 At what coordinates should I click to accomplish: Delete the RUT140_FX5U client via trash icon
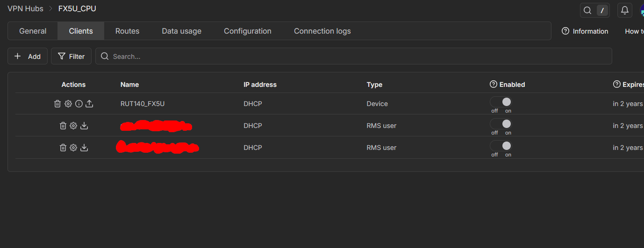(57, 104)
